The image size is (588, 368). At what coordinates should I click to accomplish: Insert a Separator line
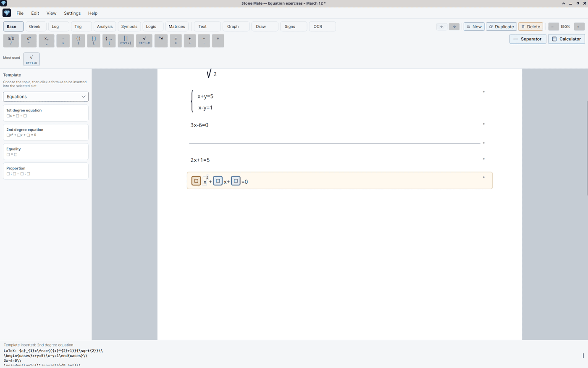point(528,39)
